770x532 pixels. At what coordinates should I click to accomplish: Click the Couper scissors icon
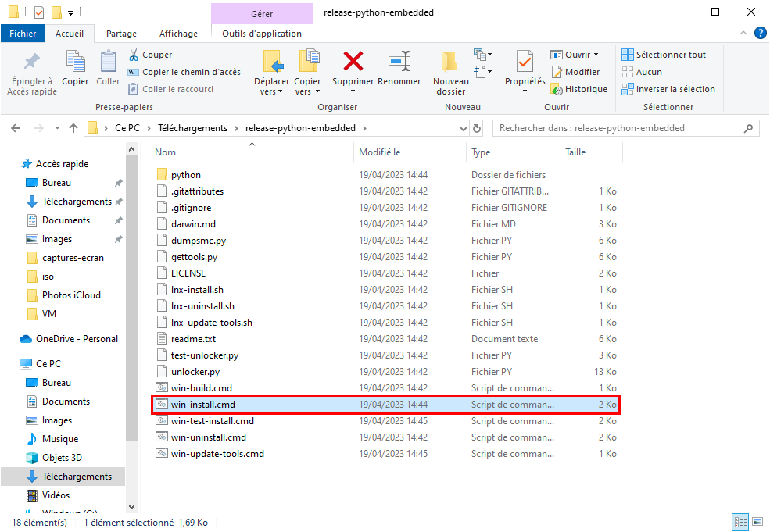[134, 55]
